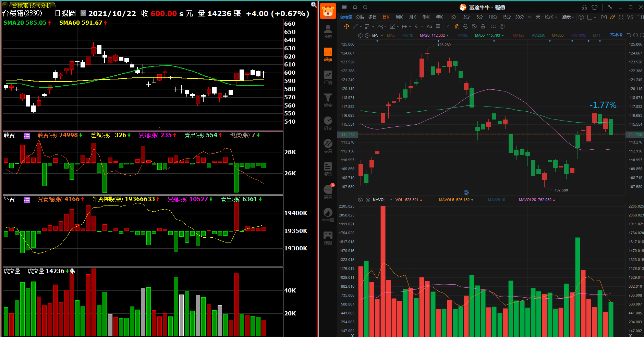Toggle the MA120 moving average line

click(519, 35)
